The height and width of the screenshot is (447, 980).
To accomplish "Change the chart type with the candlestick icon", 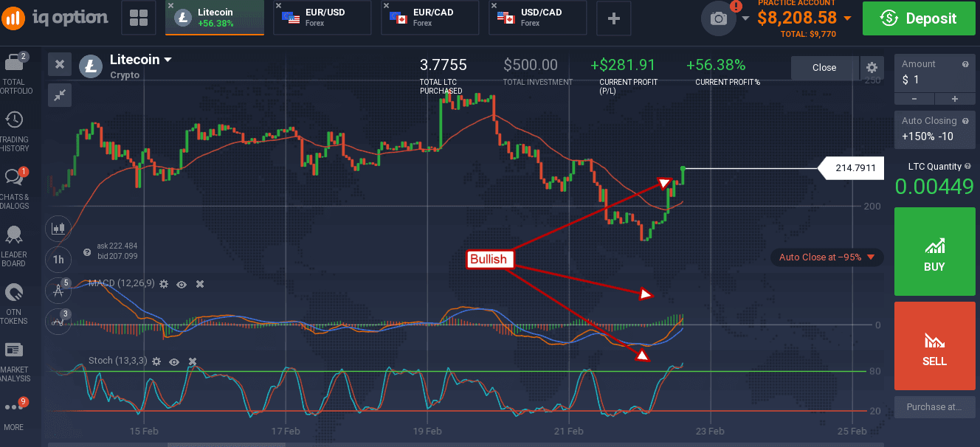I will [x=58, y=229].
